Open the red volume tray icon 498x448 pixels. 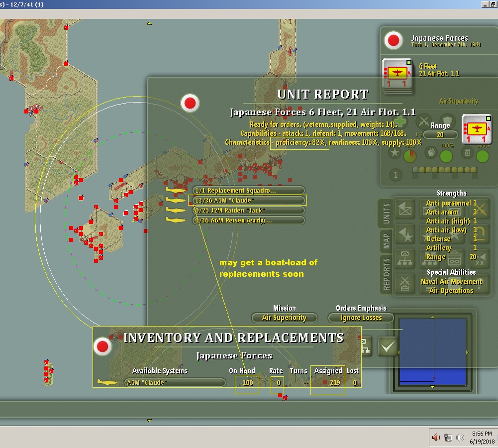[436, 438]
